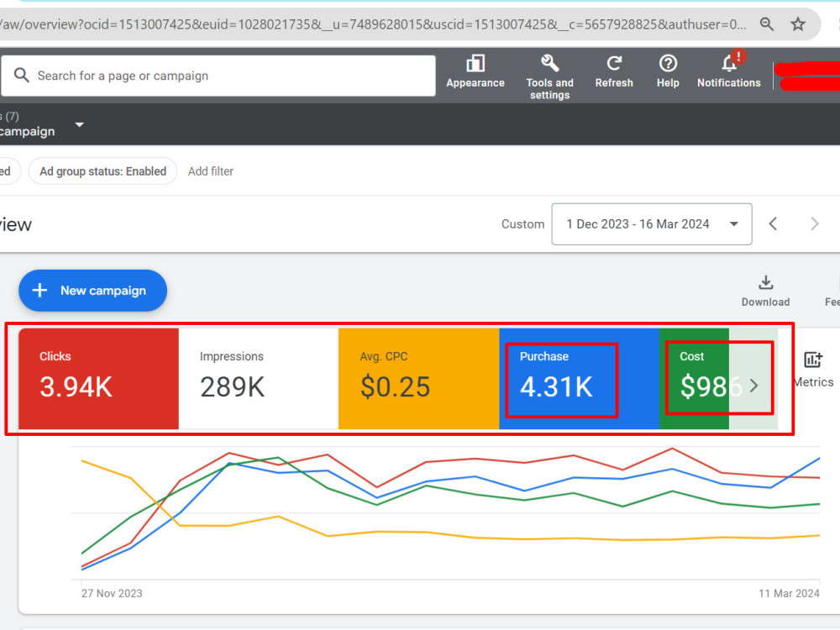840x630 pixels.
Task: Click the Download icon above the scorecards
Action: click(x=766, y=282)
